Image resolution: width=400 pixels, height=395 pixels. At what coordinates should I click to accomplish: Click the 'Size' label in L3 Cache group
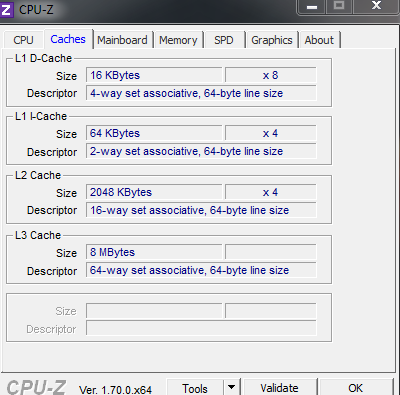coord(66,253)
